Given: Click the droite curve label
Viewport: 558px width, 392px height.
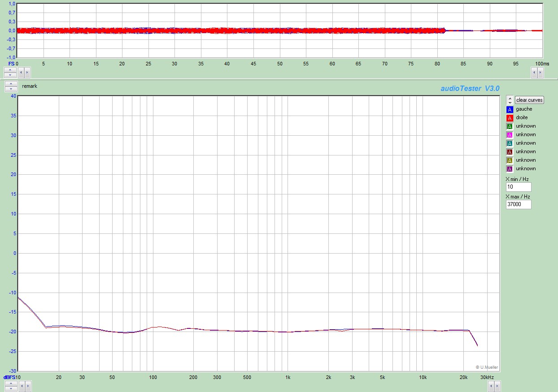Looking at the screenshot, I should pos(522,117).
